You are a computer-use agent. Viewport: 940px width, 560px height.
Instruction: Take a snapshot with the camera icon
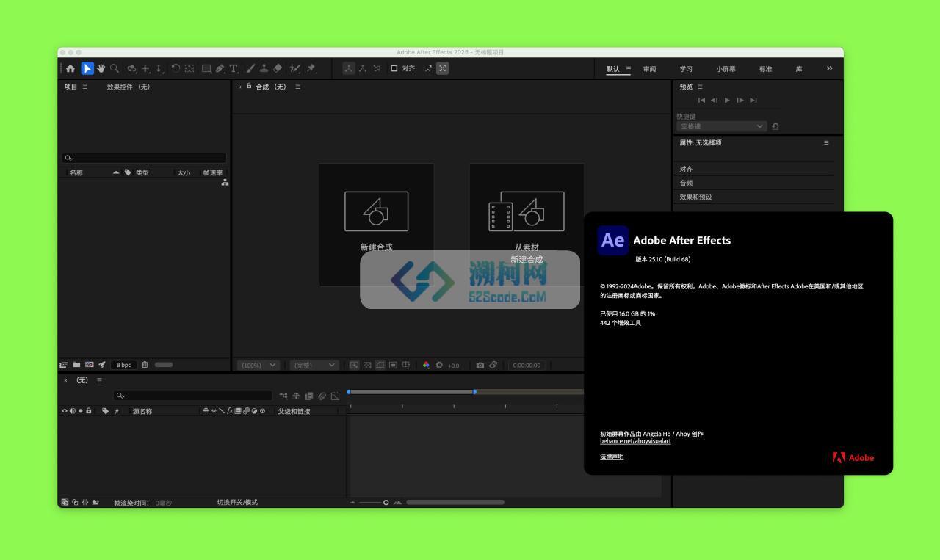480,365
